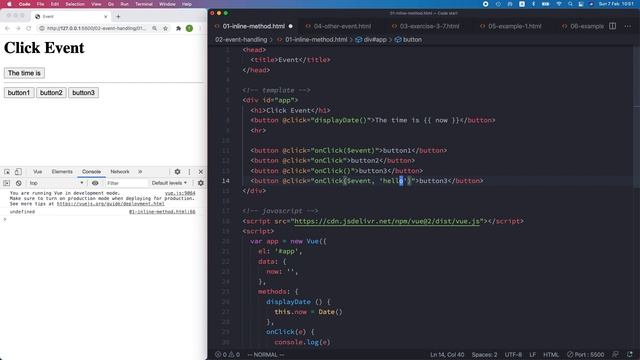This screenshot has height=360, width=640.
Task: Select the 01-inline-method.html editor tab
Action: [x=253, y=26]
